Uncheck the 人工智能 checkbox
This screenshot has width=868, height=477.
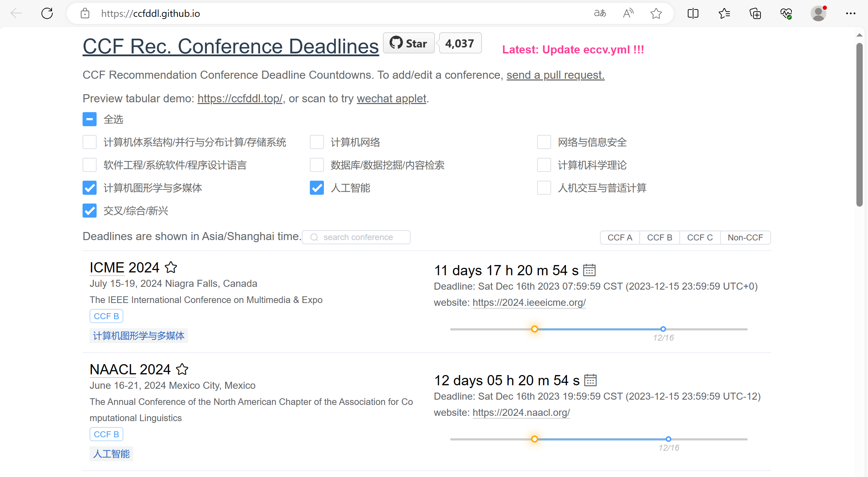(x=316, y=188)
